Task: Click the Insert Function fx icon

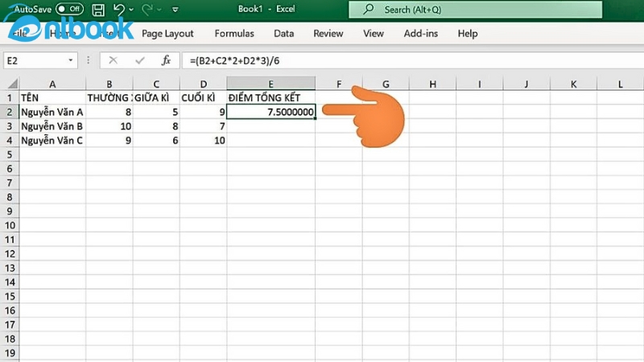Action: tap(166, 61)
